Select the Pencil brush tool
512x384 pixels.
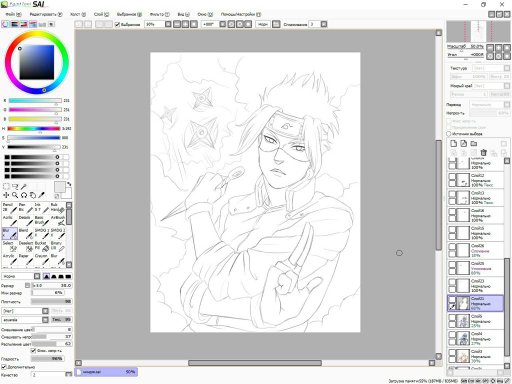(9, 208)
